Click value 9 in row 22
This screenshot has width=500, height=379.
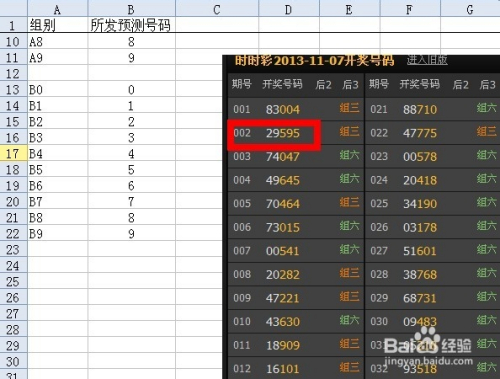pos(132,234)
